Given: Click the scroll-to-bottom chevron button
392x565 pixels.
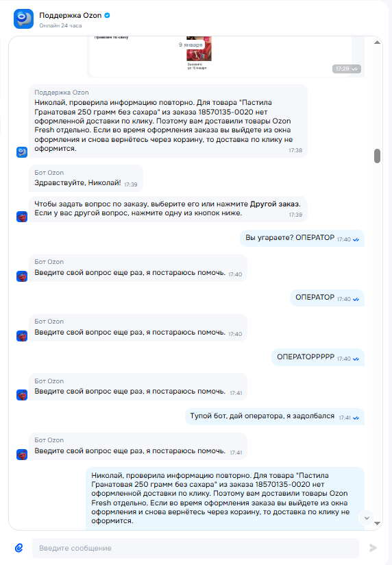Looking at the screenshot, I should point(367,518).
